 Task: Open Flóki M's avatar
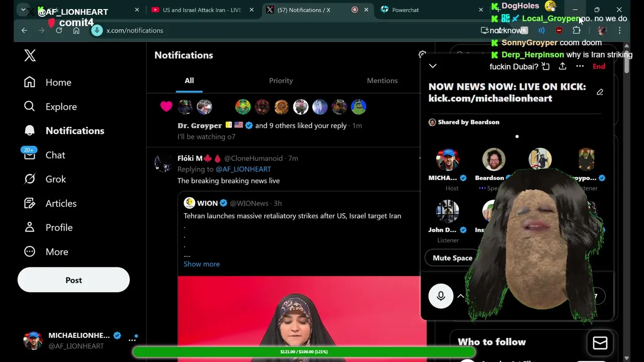[x=163, y=163]
